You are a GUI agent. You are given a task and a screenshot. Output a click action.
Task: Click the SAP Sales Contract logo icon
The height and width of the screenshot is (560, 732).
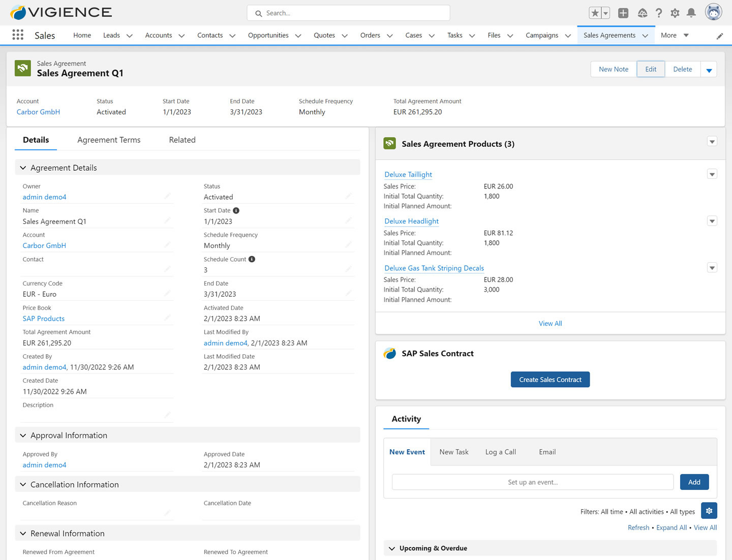click(390, 353)
